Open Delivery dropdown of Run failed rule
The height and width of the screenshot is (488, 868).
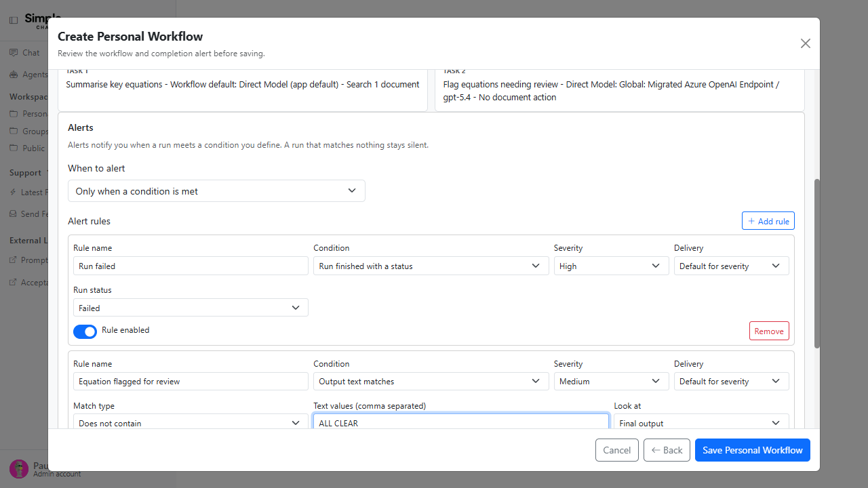coord(731,266)
